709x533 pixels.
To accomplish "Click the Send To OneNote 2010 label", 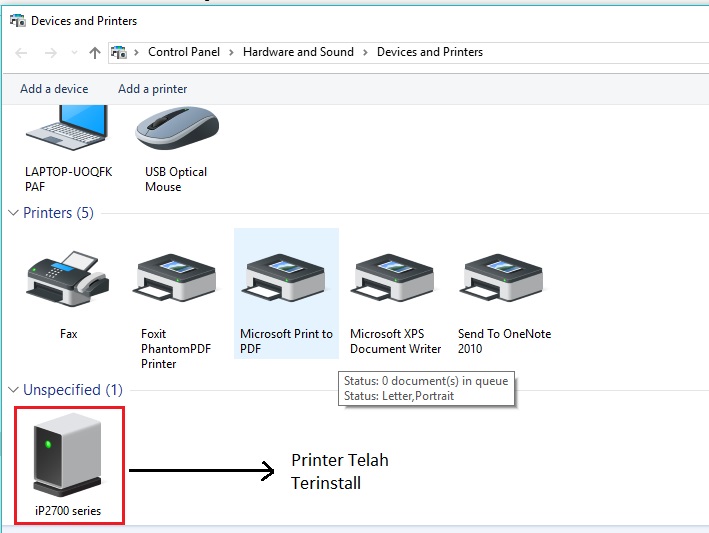I will tap(504, 341).
